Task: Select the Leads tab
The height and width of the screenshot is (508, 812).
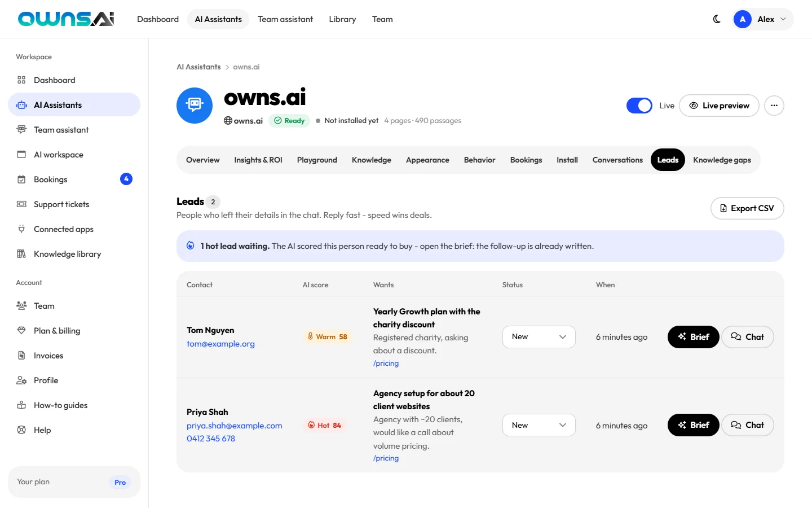Action: (668, 160)
